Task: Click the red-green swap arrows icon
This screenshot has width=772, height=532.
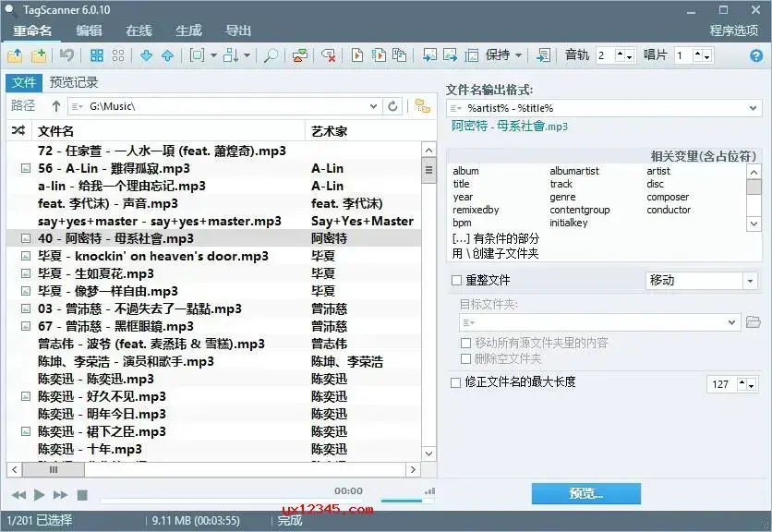Action: click(x=299, y=55)
